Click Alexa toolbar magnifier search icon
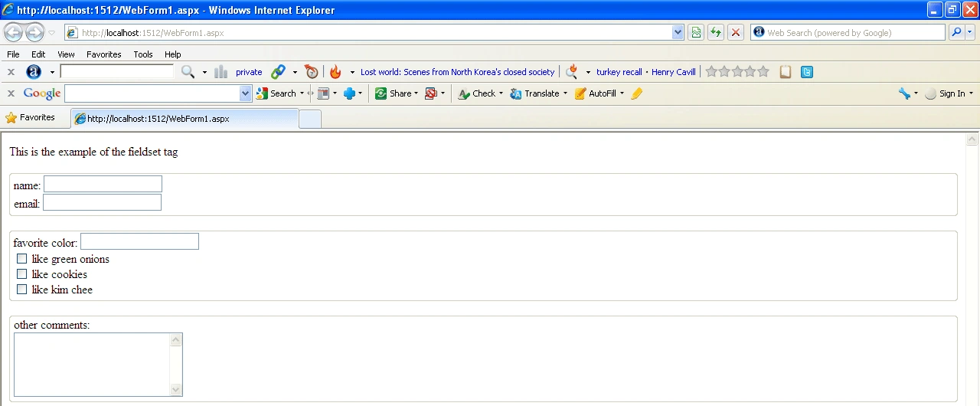980x406 pixels. [x=188, y=72]
